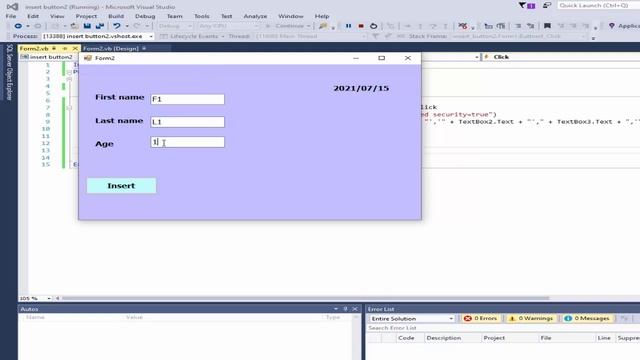Viewport: 640px width, 360px height.
Task: Select the Form2.vb editor tab
Action: click(34, 48)
